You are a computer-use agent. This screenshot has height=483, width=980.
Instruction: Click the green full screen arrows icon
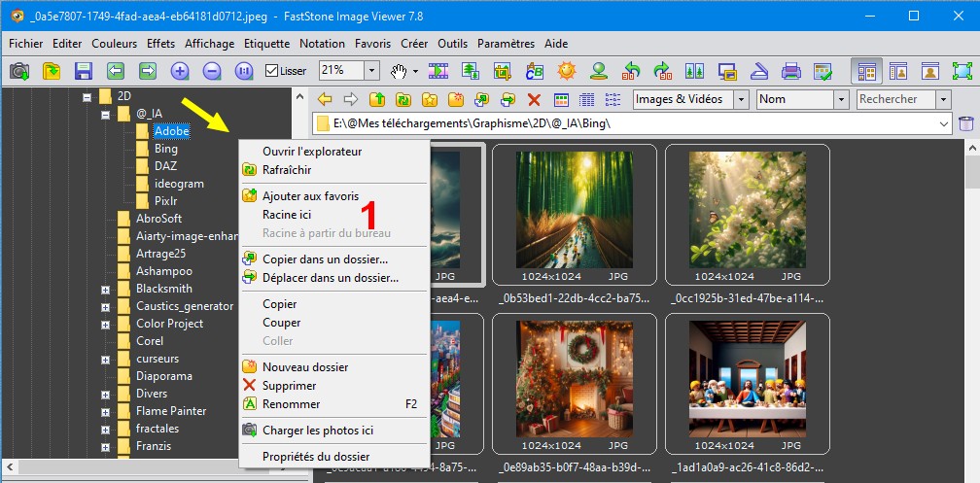(962, 71)
